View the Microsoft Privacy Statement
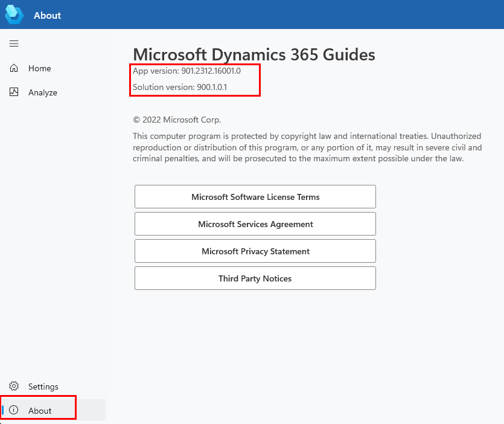The width and height of the screenshot is (504, 424). [255, 251]
